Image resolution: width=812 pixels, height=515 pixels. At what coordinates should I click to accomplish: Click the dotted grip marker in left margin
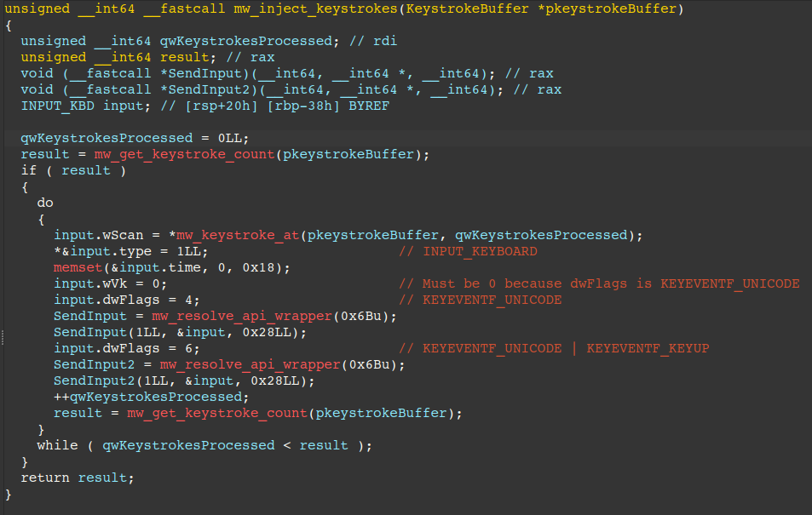point(3,338)
